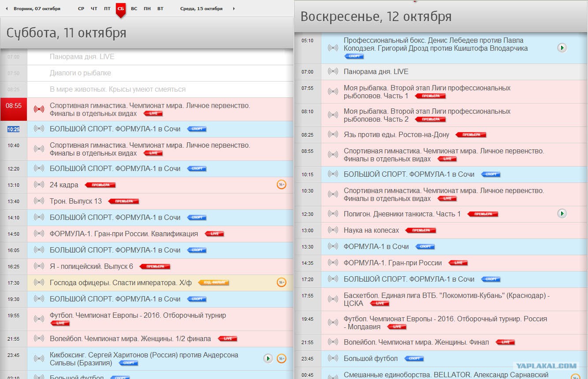Click broadcast icon beside Кикбоксинг Сергей Харитонов
588x379 pixels.
tap(39, 359)
